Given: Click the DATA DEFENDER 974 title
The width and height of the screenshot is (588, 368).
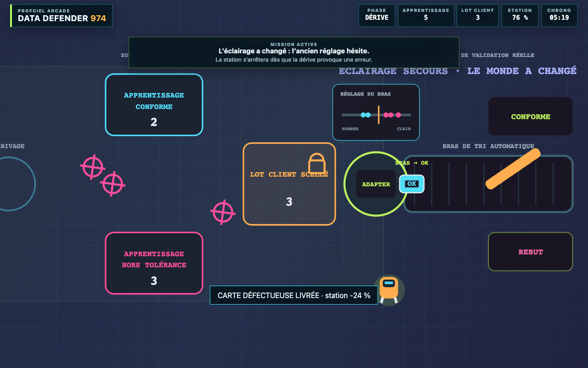Looking at the screenshot, I should [x=62, y=18].
